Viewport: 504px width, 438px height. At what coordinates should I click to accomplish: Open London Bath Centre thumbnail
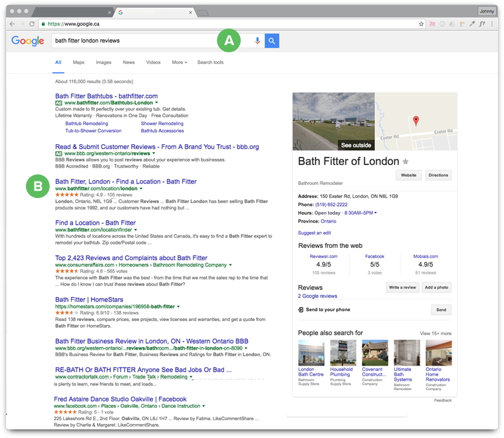pyautogui.click(x=311, y=353)
